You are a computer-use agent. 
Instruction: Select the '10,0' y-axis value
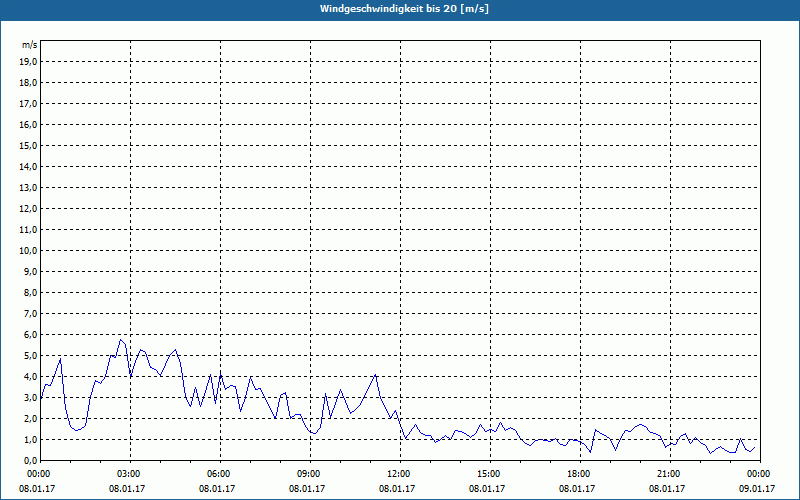28,251
